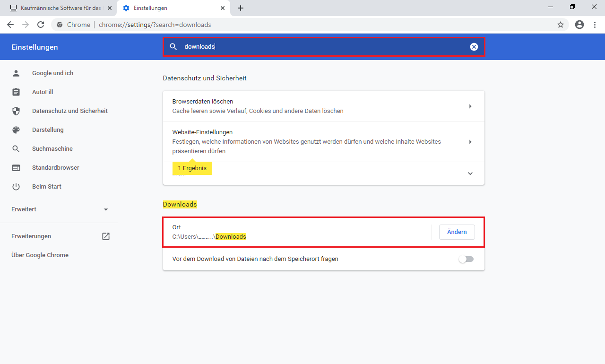605x364 pixels.
Task: Open Über Google Chrome
Action: [x=40, y=255]
